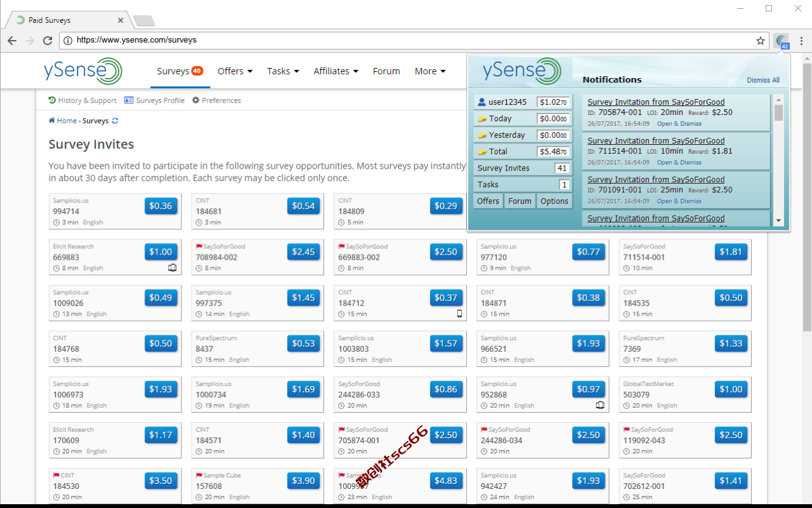Click Open & Dismiss for ID 701091-001
This screenshot has width=812, height=508.
[679, 201]
